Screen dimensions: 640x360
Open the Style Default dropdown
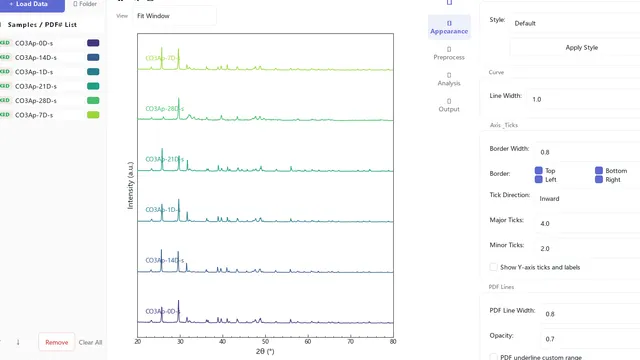pyautogui.click(x=576, y=24)
